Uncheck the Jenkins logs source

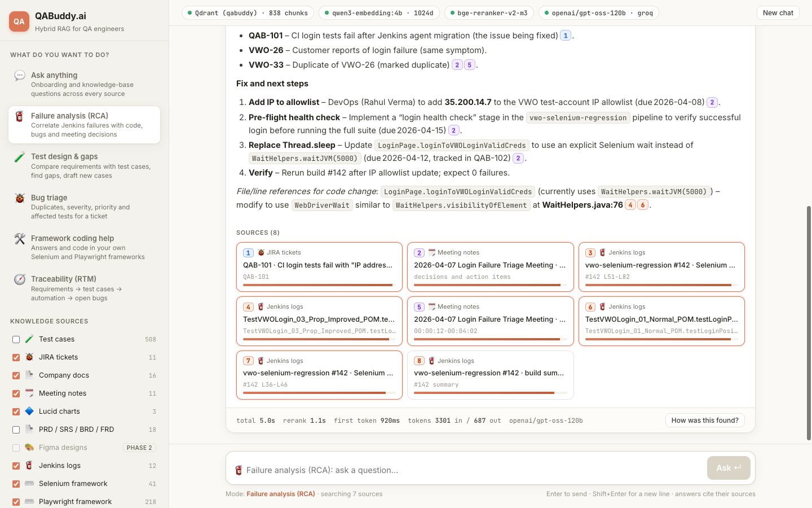[x=16, y=466]
